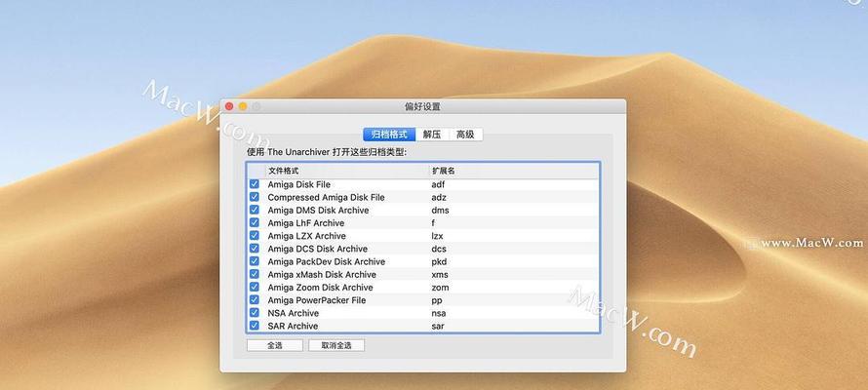868x390 pixels.
Task: Click the pp extension cell
Action: coord(437,300)
